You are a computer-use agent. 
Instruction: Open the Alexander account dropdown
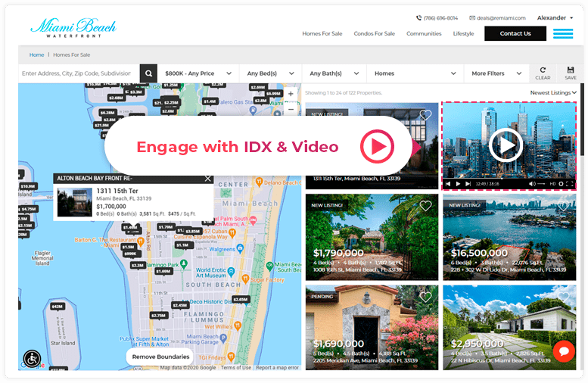click(555, 18)
